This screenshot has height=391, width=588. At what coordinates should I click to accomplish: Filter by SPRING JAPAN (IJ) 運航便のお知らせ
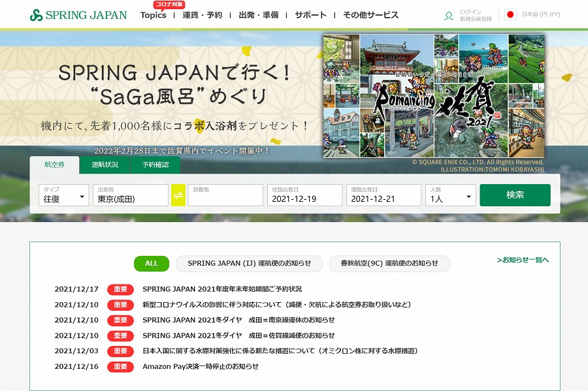(x=250, y=263)
